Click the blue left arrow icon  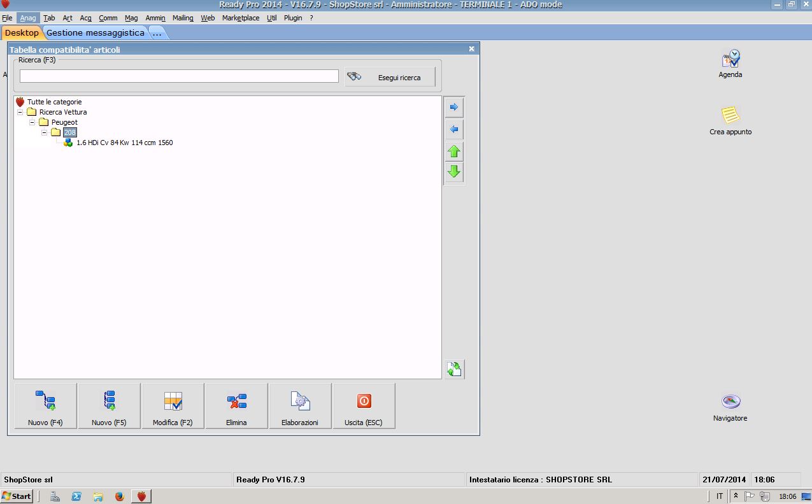pyautogui.click(x=454, y=130)
